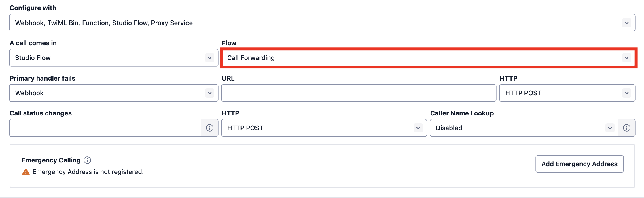Click the chevron arrow in the Webhook selector
This screenshot has width=644, height=198.
(209, 93)
